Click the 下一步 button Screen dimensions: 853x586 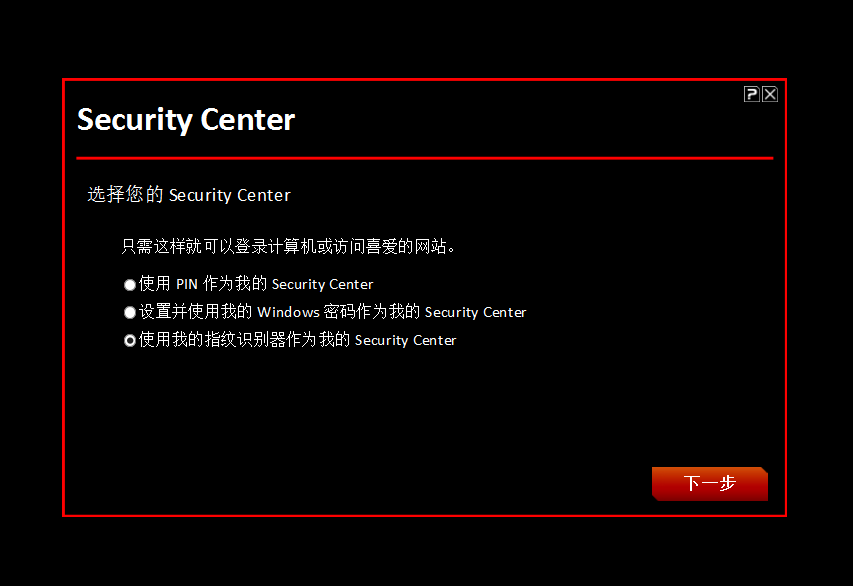click(709, 483)
